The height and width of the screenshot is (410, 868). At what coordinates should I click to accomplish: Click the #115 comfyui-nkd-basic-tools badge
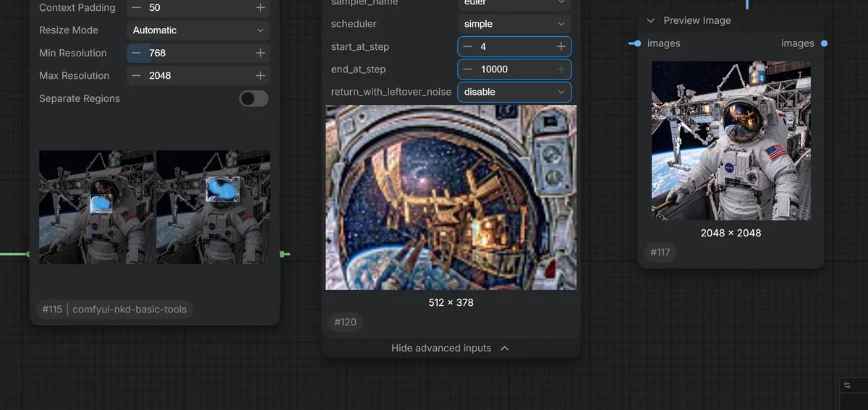coord(114,309)
